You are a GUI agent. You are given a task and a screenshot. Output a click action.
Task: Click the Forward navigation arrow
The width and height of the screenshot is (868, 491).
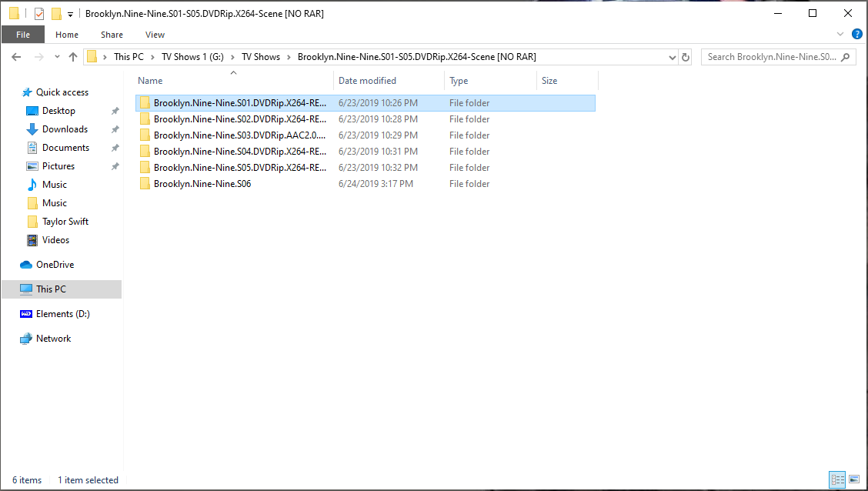click(38, 56)
